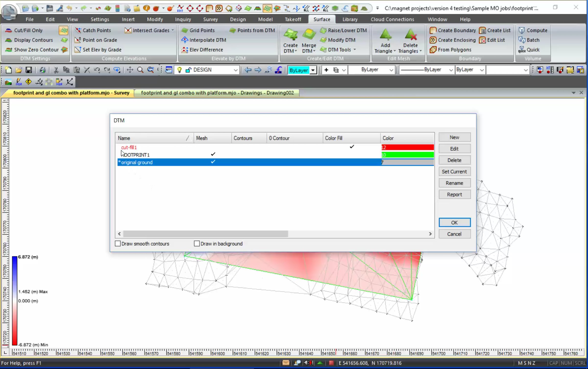Click the Compute volume icon
588x369 pixels.
(522, 30)
